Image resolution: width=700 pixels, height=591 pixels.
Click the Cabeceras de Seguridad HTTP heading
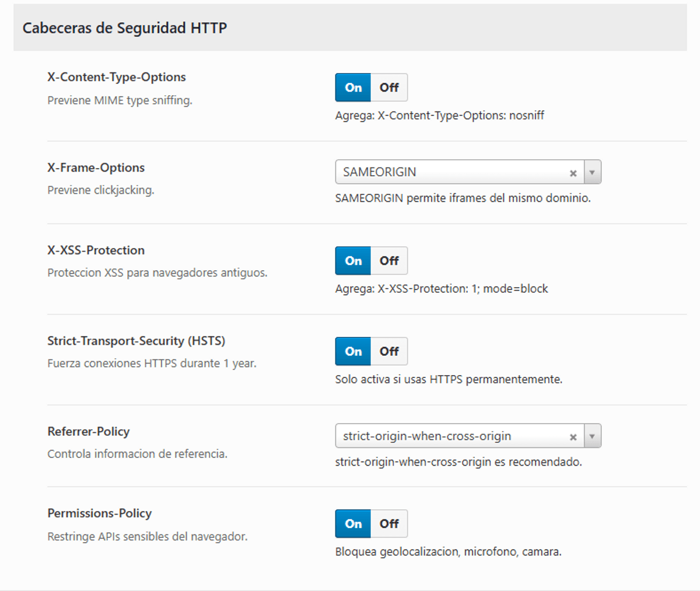coord(125,28)
